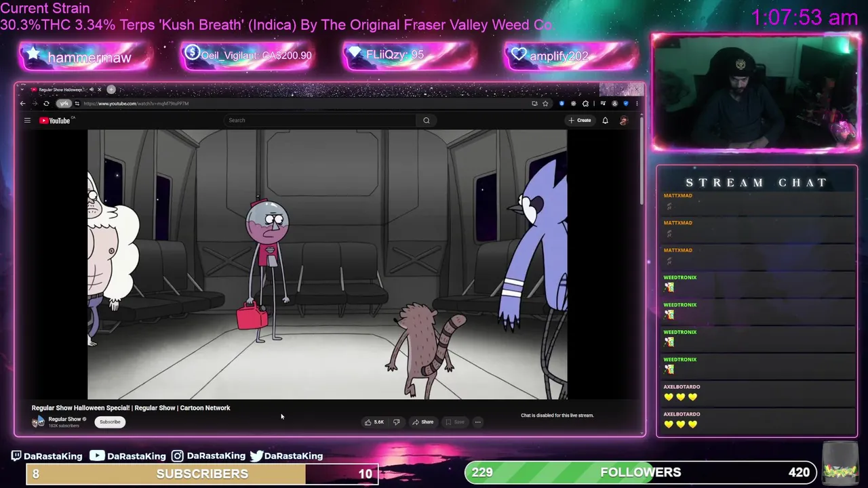Click the YouTube search magnifier button
The width and height of the screenshot is (868, 488).
click(427, 121)
